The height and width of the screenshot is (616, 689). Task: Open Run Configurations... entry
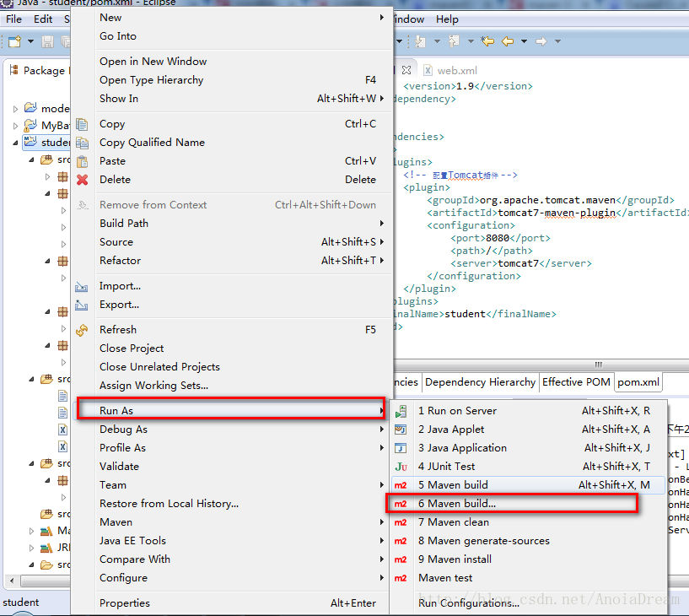tap(529, 603)
